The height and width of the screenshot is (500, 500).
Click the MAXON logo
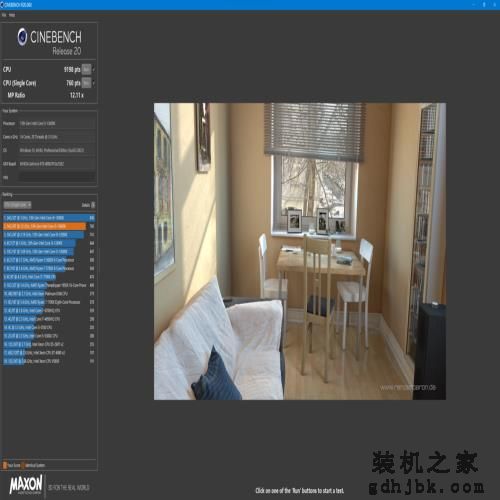(x=26, y=484)
